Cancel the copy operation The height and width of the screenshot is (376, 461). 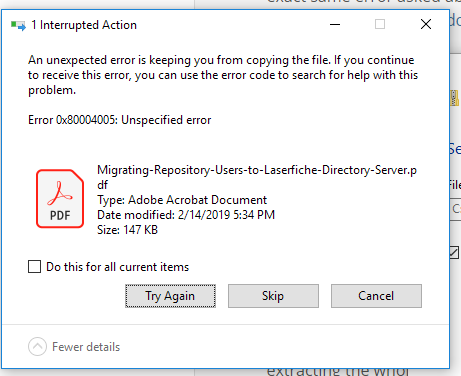pyautogui.click(x=376, y=296)
